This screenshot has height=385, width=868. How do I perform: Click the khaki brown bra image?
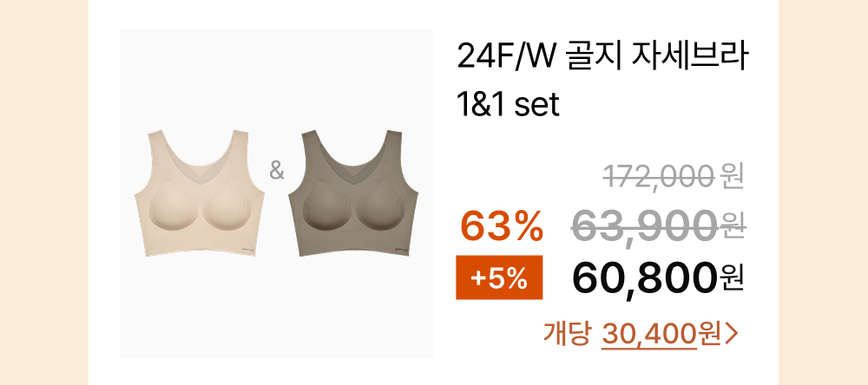[354, 193]
